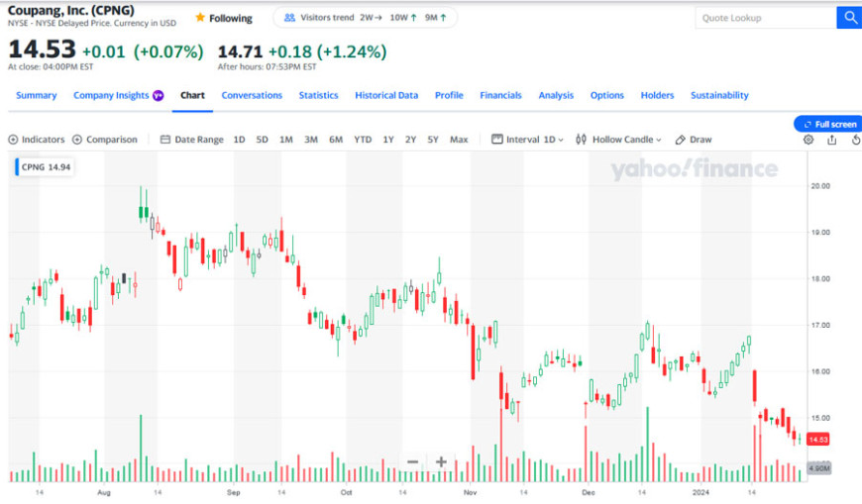The width and height of the screenshot is (862, 504).
Task: Open the Interval 1D dropdown
Action: 528,140
